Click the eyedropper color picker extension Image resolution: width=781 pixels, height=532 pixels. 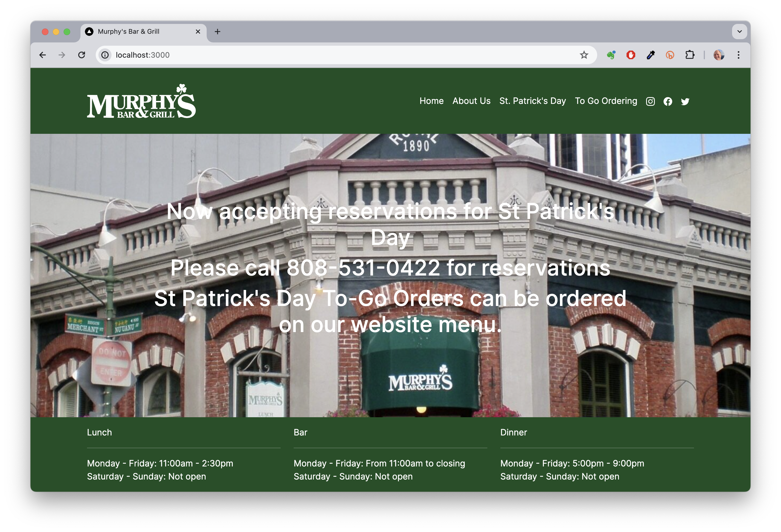(x=651, y=55)
